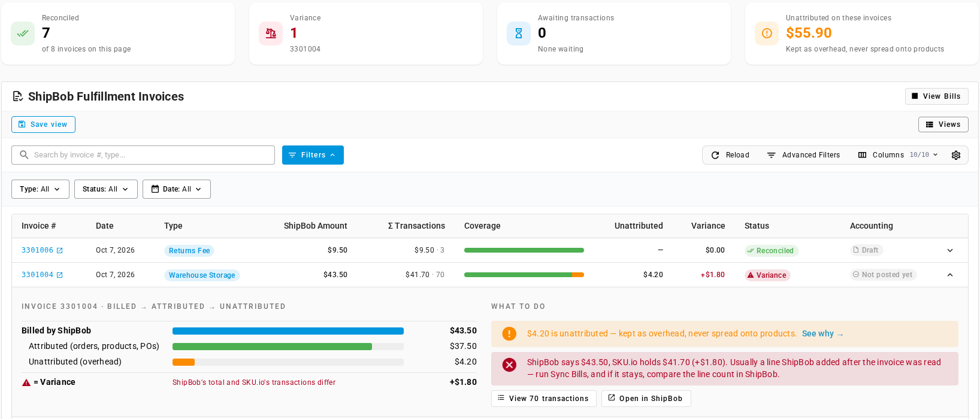The width and height of the screenshot is (980, 419).
Task: Sort by Σ Transactions column header
Action: pyautogui.click(x=416, y=226)
